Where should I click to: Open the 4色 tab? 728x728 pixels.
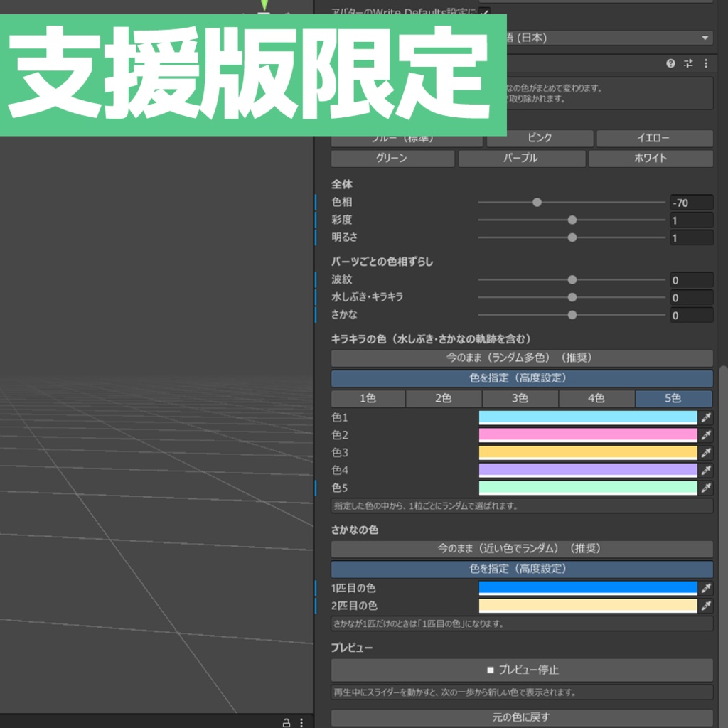point(596,398)
